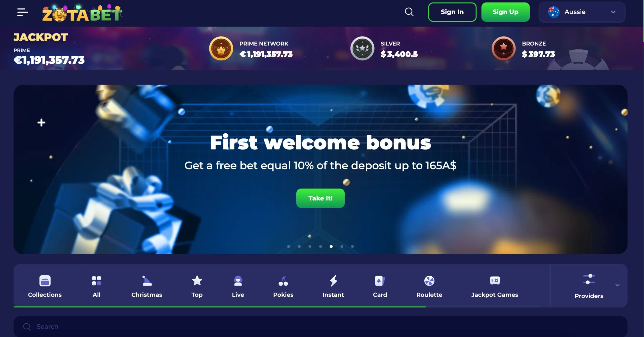Open the Jackpot Games tab
Viewport: 644px width, 337px height.
[x=495, y=286]
